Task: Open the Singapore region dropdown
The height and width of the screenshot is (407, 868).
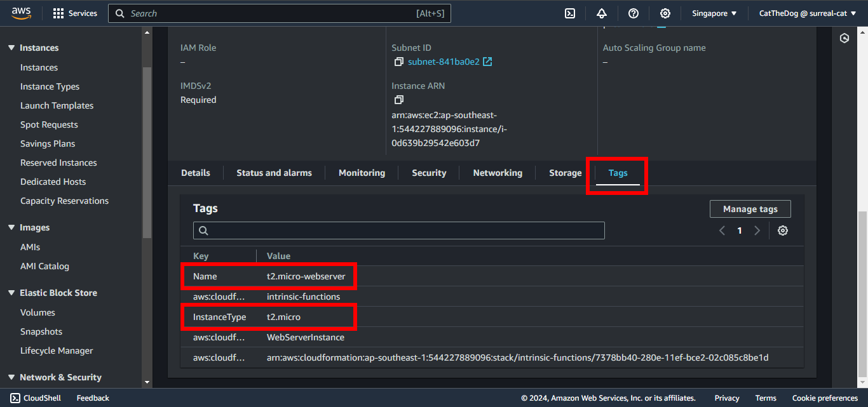Action: (x=714, y=13)
